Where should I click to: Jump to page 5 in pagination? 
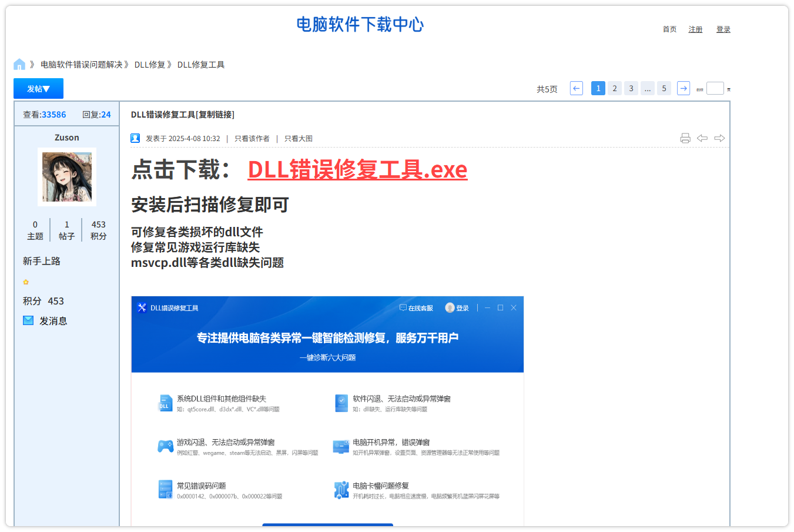(x=664, y=88)
